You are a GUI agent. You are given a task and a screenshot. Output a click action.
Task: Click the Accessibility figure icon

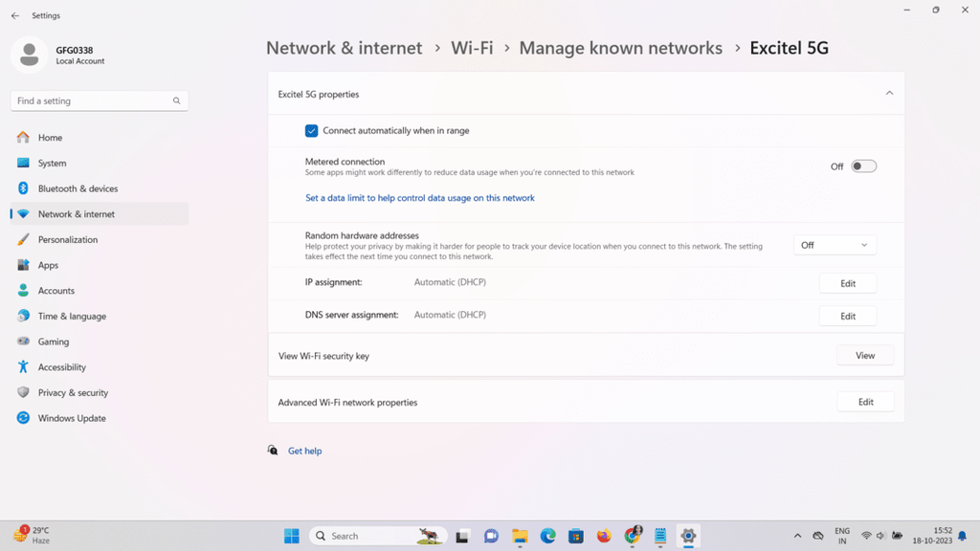click(23, 366)
